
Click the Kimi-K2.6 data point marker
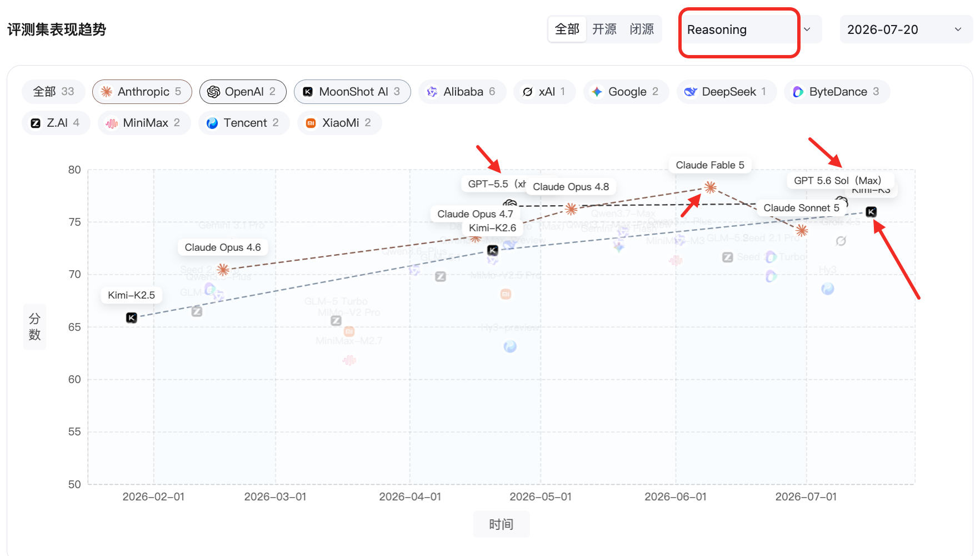point(493,250)
